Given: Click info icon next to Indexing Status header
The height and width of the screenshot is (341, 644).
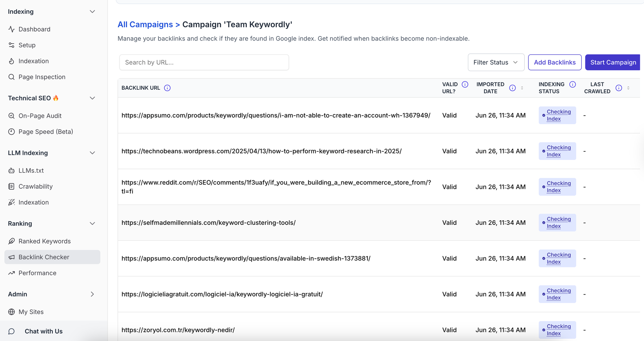Looking at the screenshot, I should (x=573, y=84).
